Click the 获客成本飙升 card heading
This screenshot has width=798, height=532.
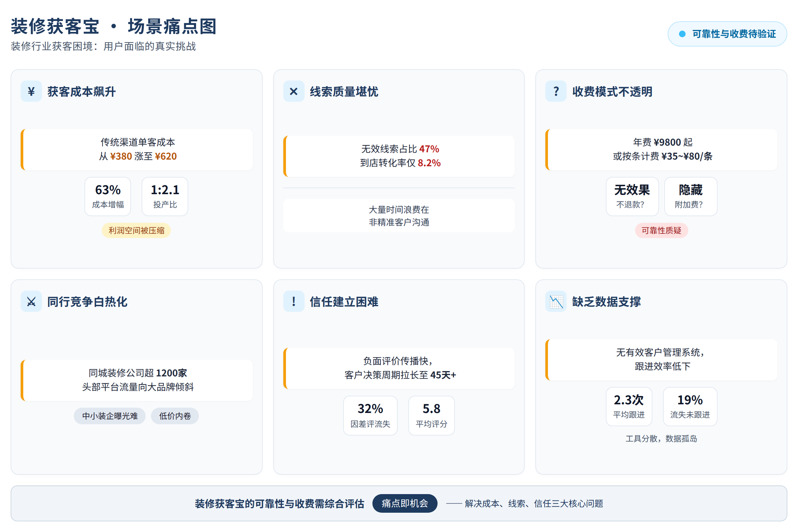pyautogui.click(x=81, y=92)
